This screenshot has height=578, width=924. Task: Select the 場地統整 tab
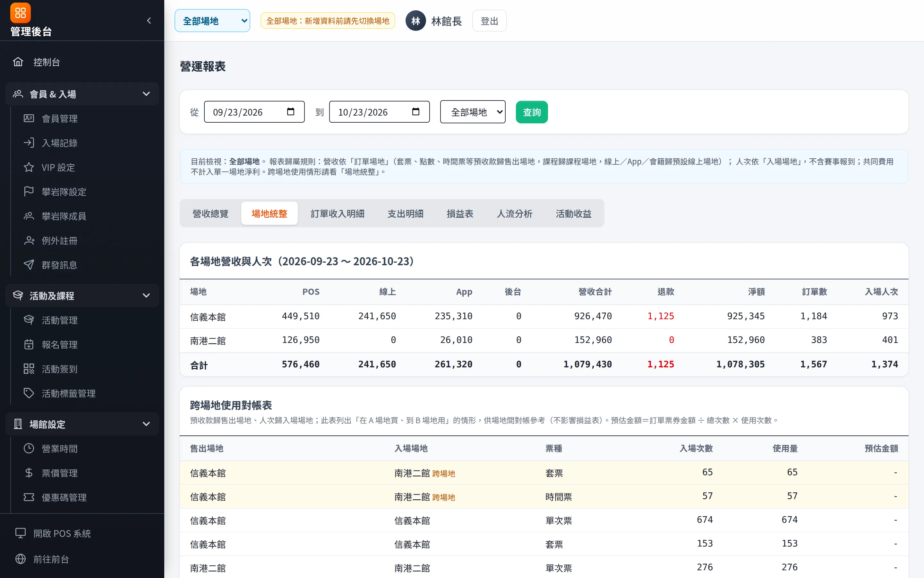pos(269,213)
